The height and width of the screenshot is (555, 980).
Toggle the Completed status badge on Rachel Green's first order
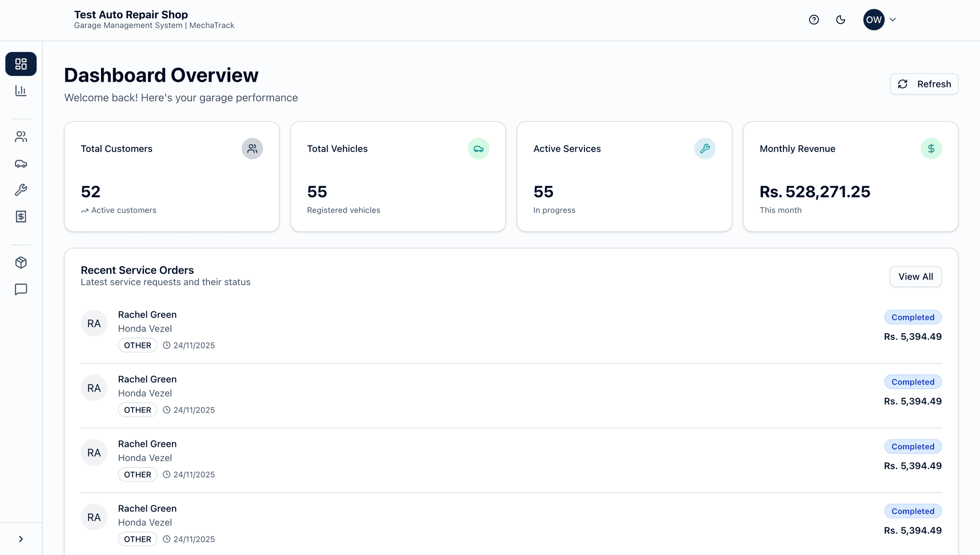click(x=913, y=317)
